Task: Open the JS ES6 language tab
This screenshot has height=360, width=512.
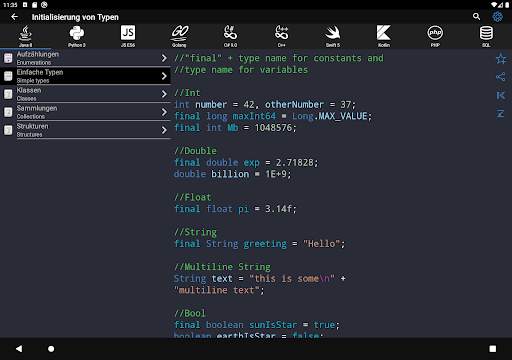Action: tap(128, 36)
